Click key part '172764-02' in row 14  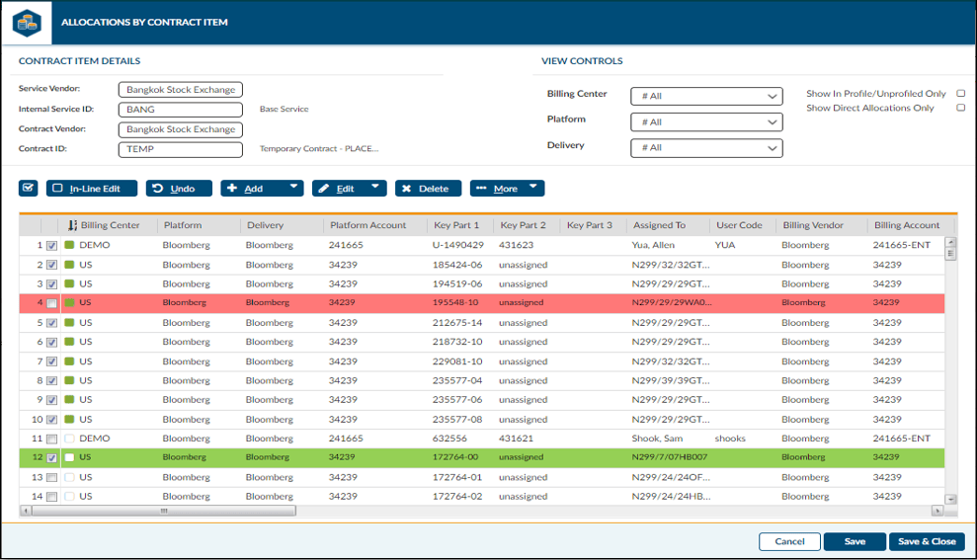(x=456, y=497)
